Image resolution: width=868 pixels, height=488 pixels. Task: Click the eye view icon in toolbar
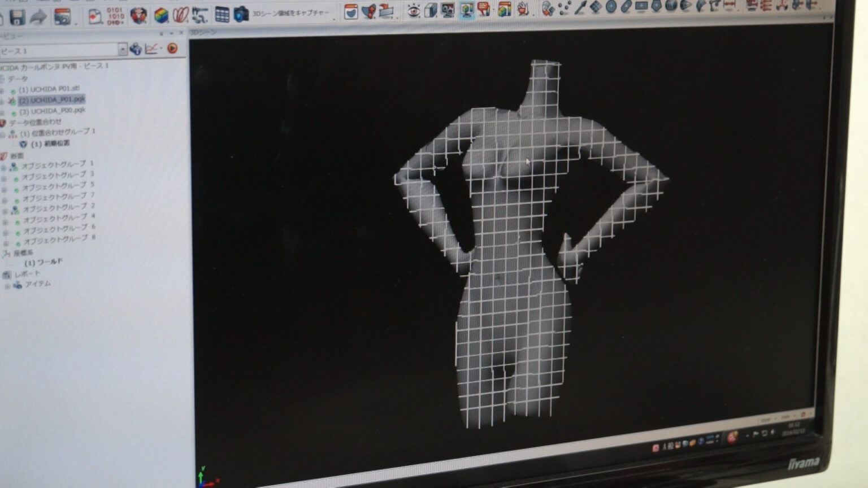pyautogui.click(x=413, y=11)
